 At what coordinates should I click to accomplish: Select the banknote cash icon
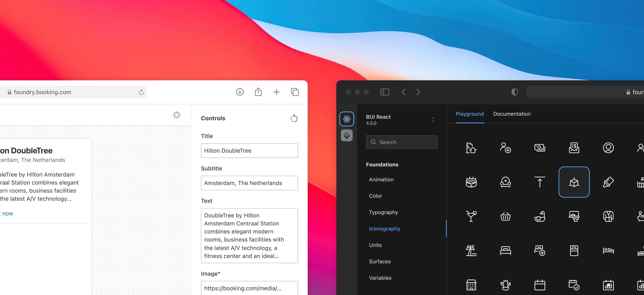pyautogui.click(x=540, y=148)
